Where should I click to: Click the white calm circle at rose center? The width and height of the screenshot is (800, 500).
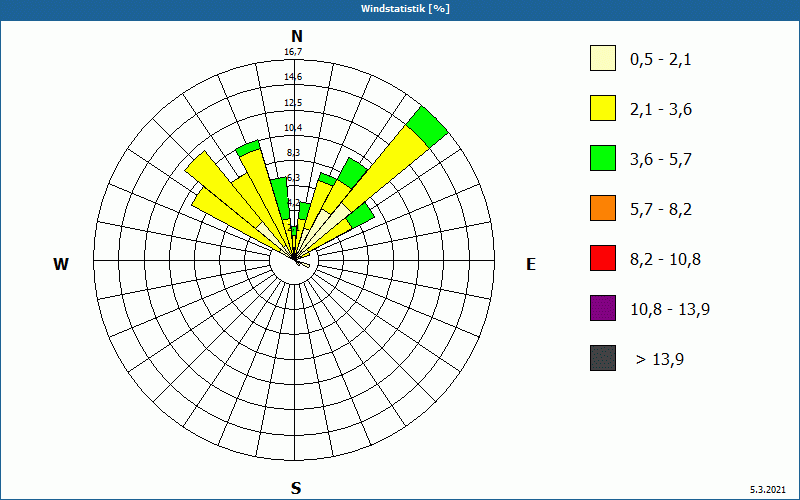point(294,260)
